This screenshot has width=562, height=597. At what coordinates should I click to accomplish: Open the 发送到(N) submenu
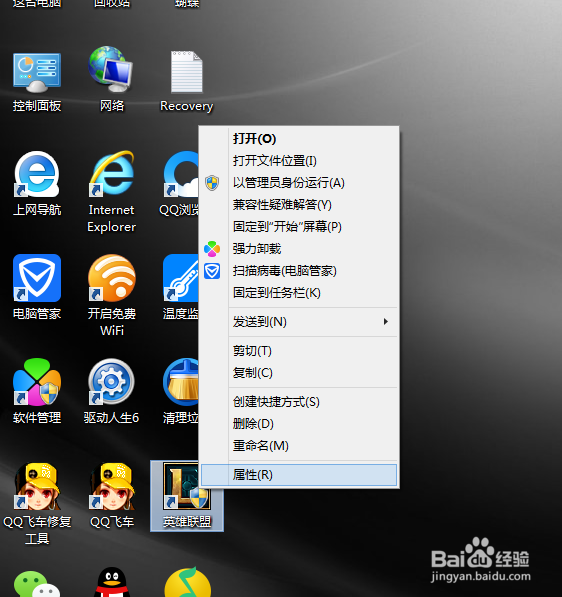pyautogui.click(x=299, y=322)
